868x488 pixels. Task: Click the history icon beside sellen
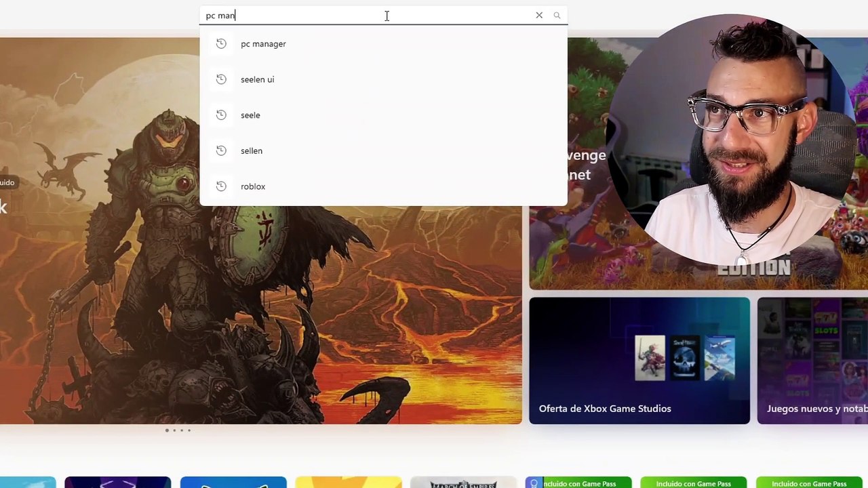[221, 150]
